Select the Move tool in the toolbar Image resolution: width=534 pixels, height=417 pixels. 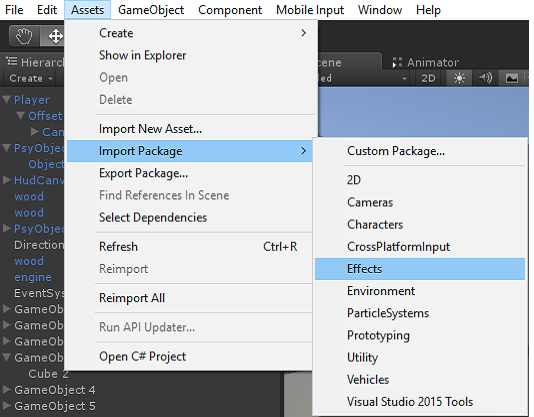(x=52, y=36)
